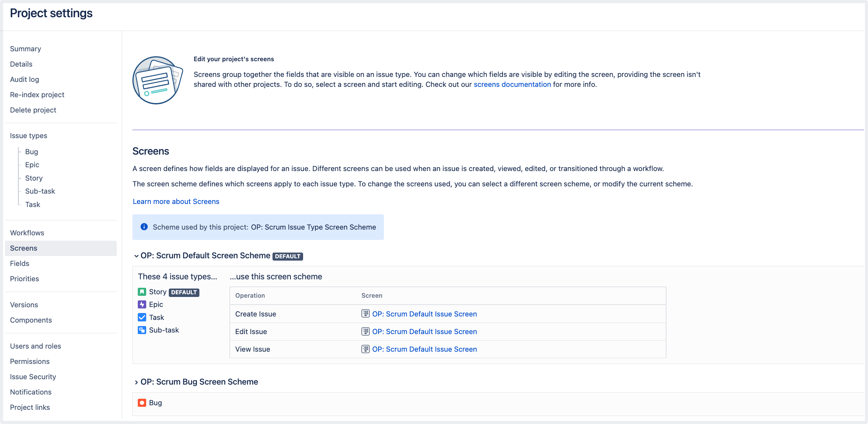The width and height of the screenshot is (868, 424).
Task: Open the Workflows settings page
Action: tap(27, 233)
